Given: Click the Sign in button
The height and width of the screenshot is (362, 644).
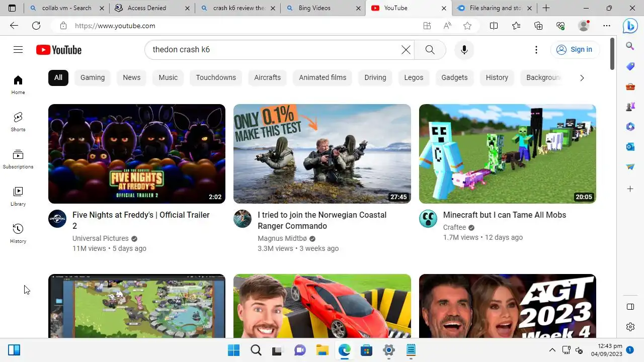Looking at the screenshot, I should click(x=575, y=49).
